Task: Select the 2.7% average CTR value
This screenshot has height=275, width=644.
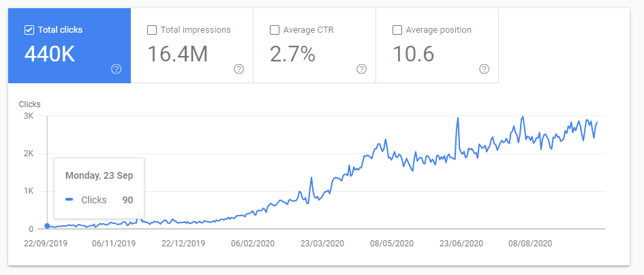Action: coord(292,55)
